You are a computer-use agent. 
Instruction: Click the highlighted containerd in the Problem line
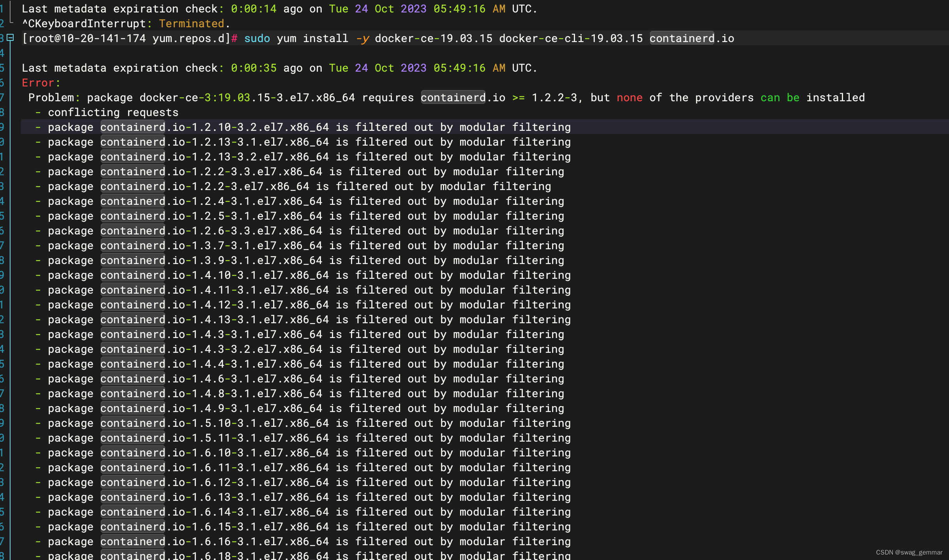[453, 97]
